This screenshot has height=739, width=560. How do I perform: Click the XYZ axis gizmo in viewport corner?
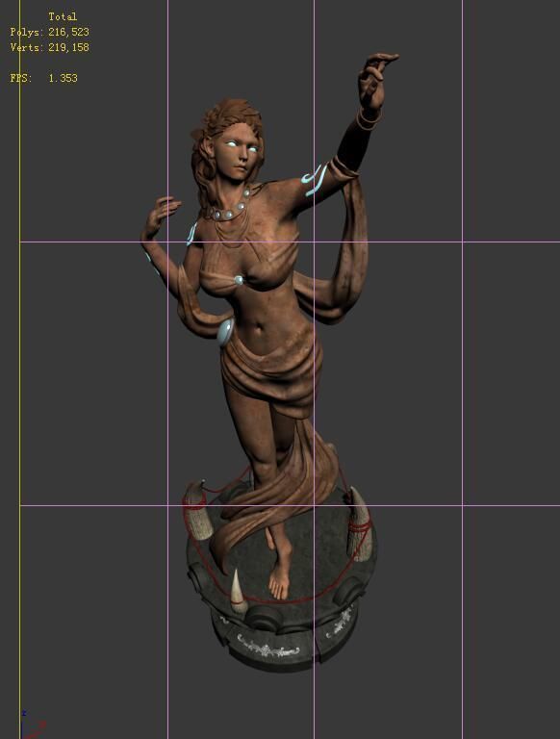coord(32,726)
